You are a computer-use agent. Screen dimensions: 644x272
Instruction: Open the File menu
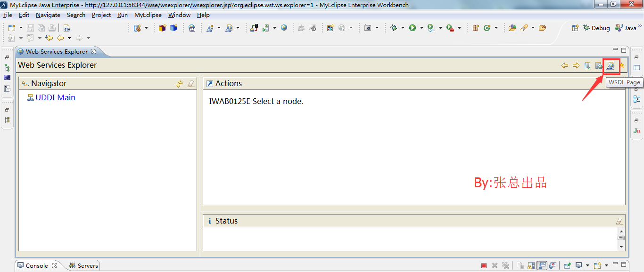click(x=8, y=15)
